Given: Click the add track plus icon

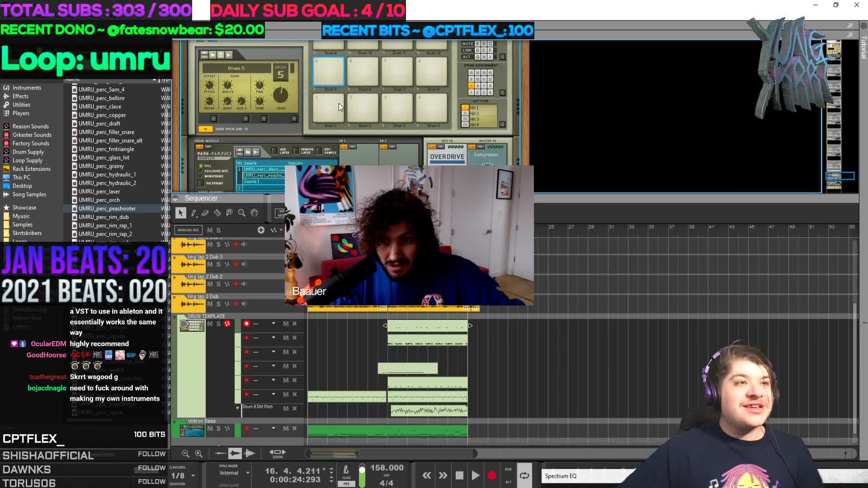Looking at the screenshot, I should pyautogui.click(x=261, y=230).
